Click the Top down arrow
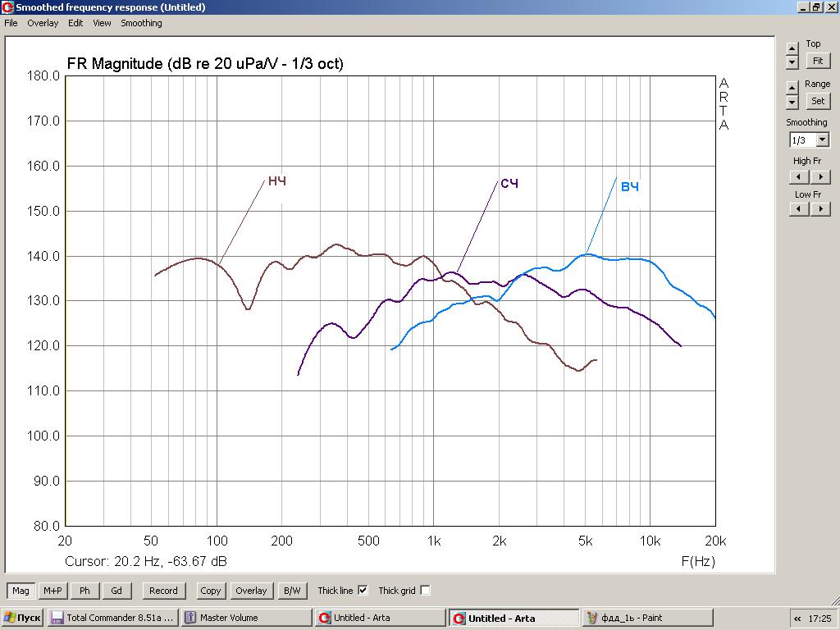 coord(792,62)
